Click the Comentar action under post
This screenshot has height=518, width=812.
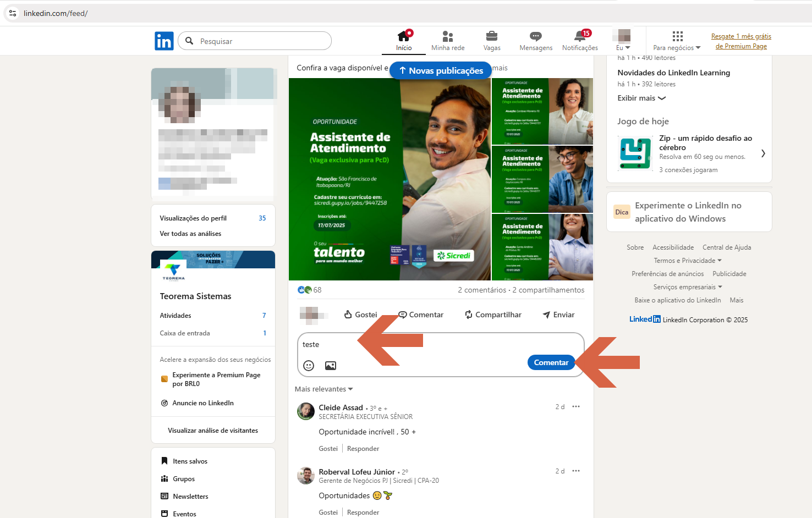click(x=421, y=315)
